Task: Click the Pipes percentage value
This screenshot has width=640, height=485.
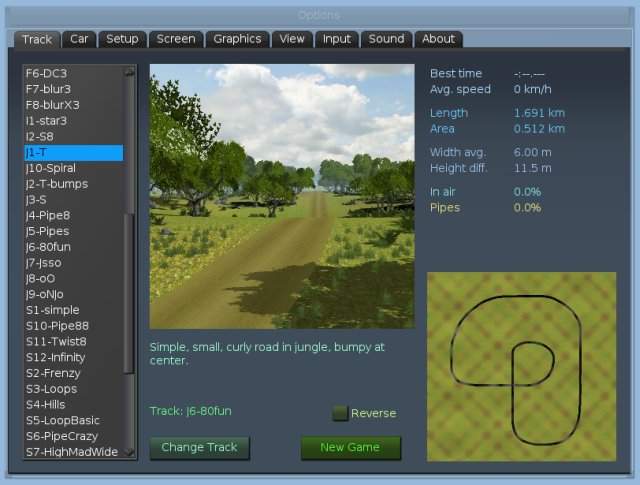Action: click(527, 208)
